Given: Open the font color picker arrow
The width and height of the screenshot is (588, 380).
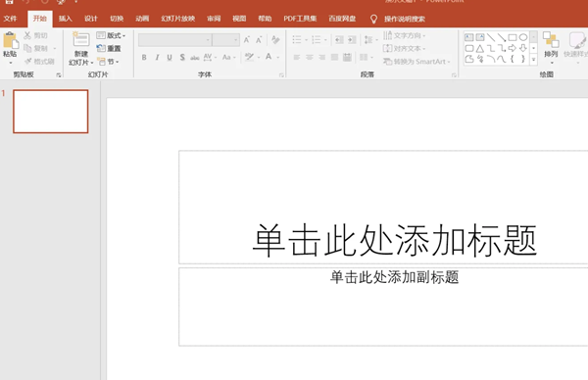Looking at the screenshot, I should (278, 58).
